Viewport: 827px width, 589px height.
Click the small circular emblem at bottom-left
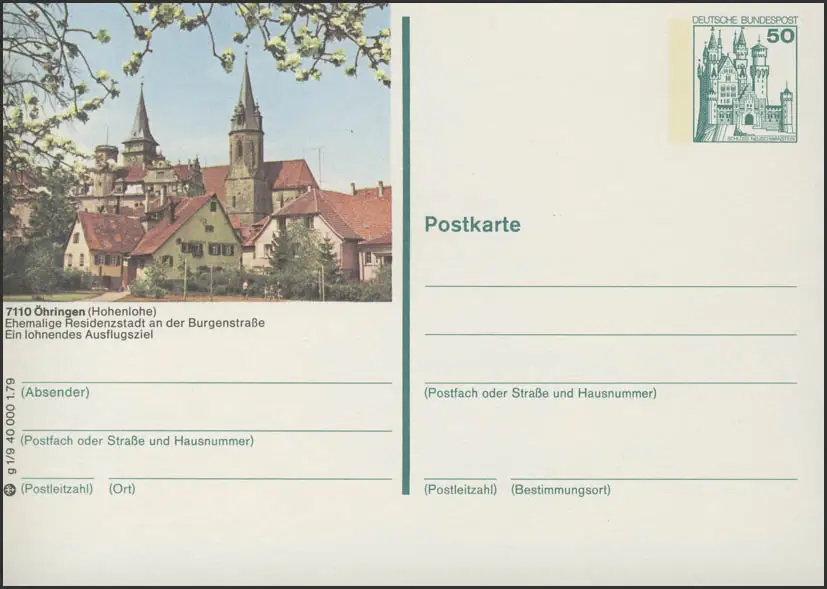10,489
